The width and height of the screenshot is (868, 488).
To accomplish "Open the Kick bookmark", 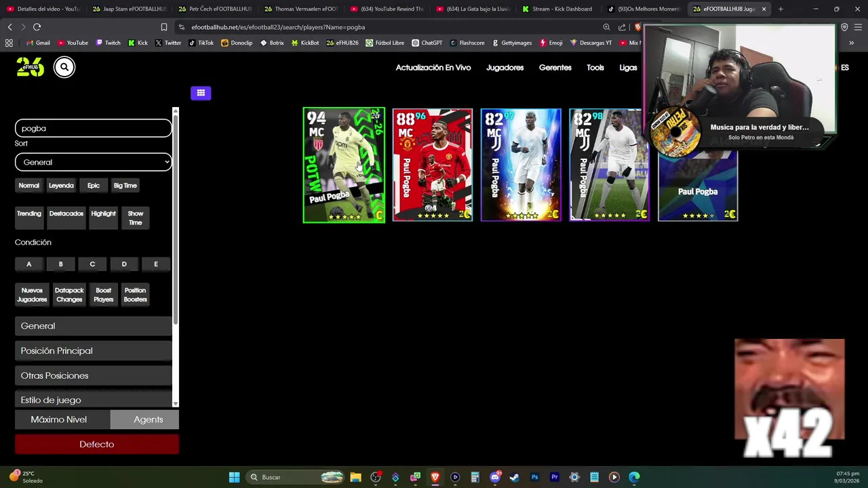I will (138, 43).
